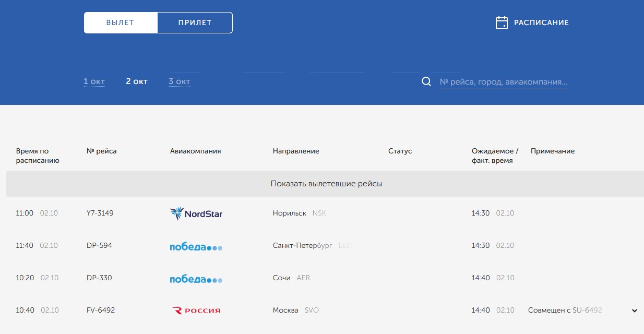The height and width of the screenshot is (334, 644).
Task: Click the Направление column header
Action: tap(296, 151)
